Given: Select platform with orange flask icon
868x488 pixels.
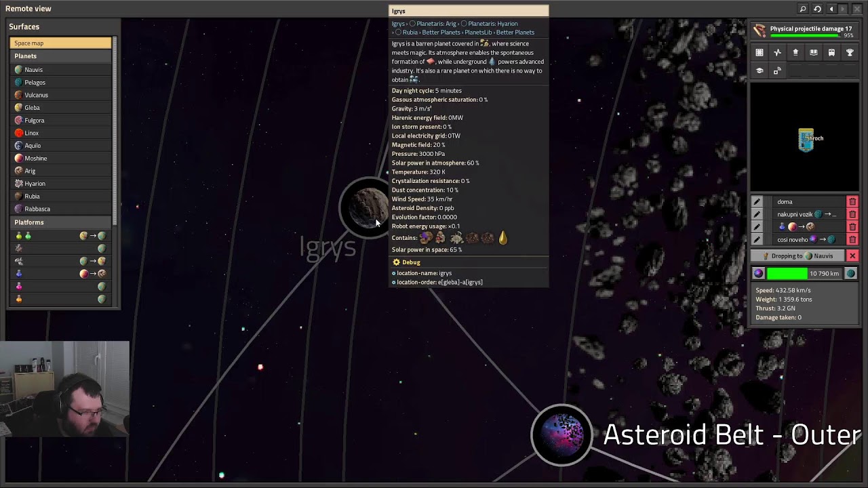Looking at the screenshot, I should pos(60,299).
